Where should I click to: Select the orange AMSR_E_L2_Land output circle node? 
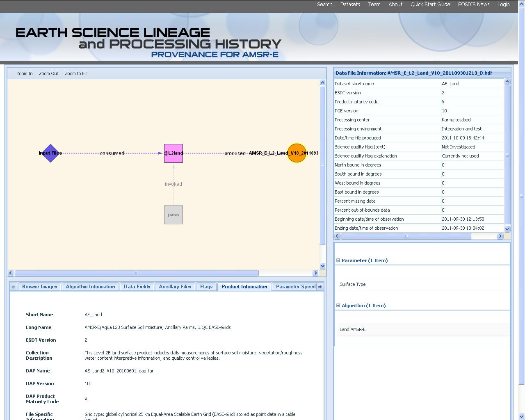click(x=297, y=153)
